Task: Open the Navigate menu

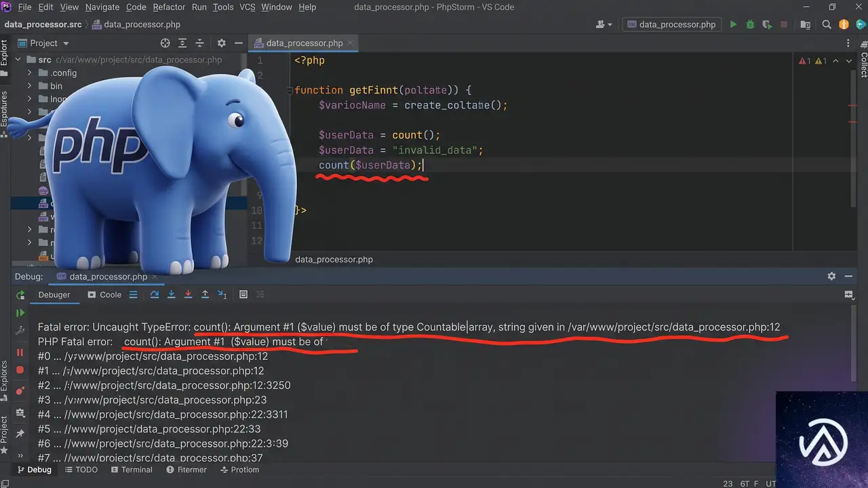Action: [102, 7]
